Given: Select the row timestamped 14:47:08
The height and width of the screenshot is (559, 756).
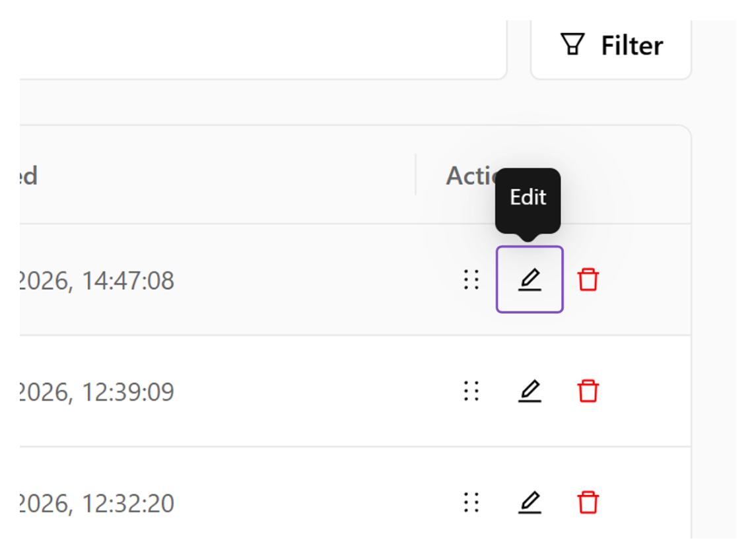Looking at the screenshot, I should click(355, 280).
